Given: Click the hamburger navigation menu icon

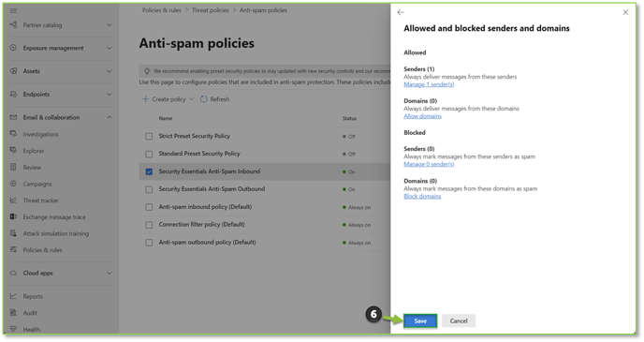Looking at the screenshot, I should (x=13, y=10).
